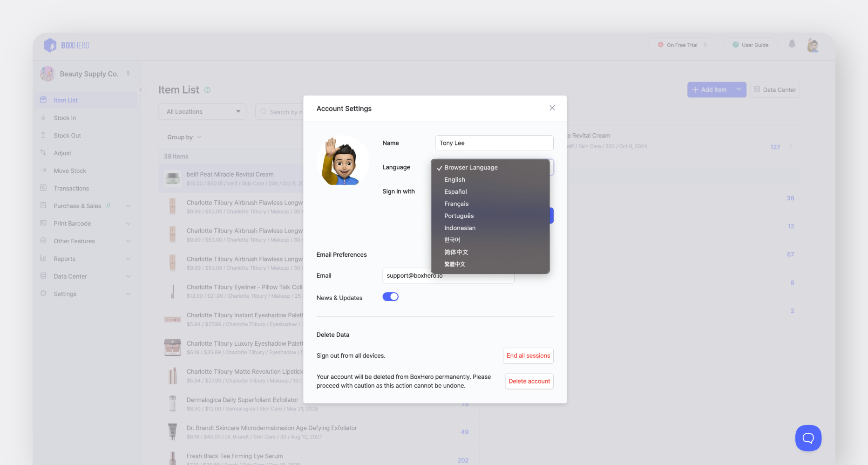Select Français in the language dropdown
This screenshot has height=465, width=868.
pyautogui.click(x=456, y=204)
